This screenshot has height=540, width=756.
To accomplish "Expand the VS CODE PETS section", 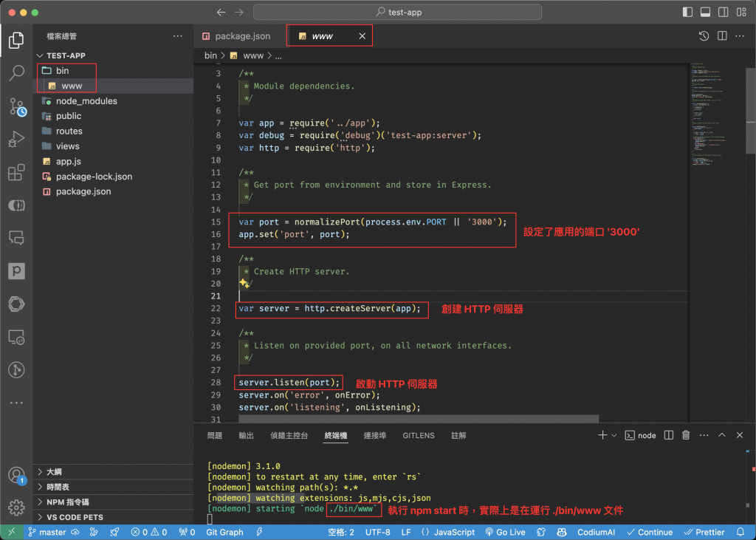I will point(113,517).
